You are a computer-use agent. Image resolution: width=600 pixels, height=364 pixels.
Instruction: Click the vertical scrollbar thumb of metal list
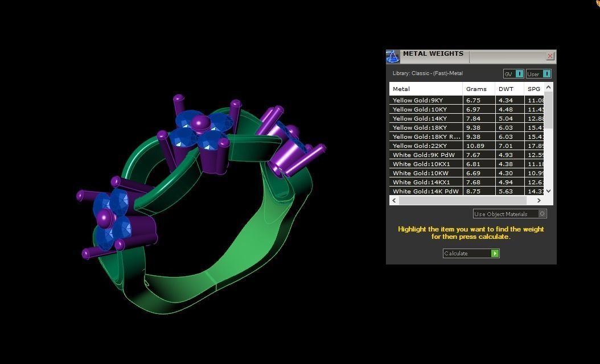click(x=548, y=110)
